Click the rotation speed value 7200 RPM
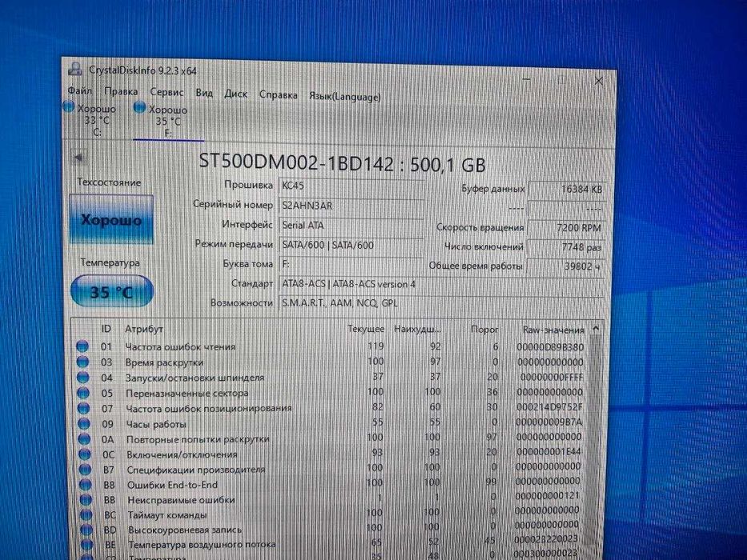Image resolution: width=747 pixels, height=560 pixels. coord(566,228)
